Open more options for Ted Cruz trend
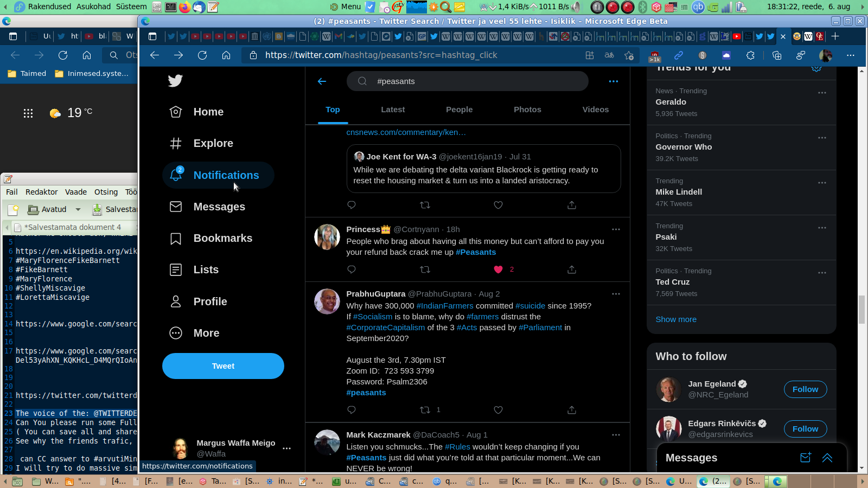The image size is (868, 488). click(822, 273)
